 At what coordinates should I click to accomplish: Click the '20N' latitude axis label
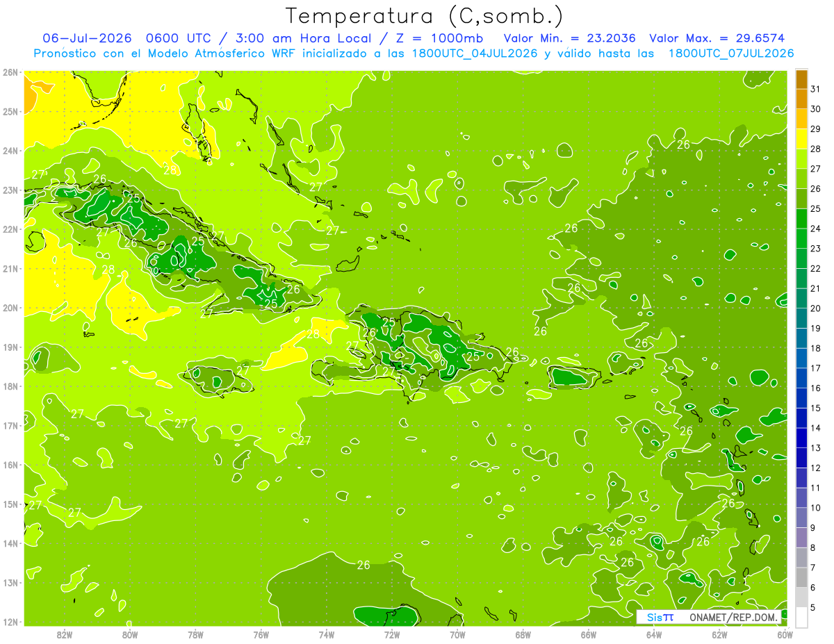[x=10, y=308]
